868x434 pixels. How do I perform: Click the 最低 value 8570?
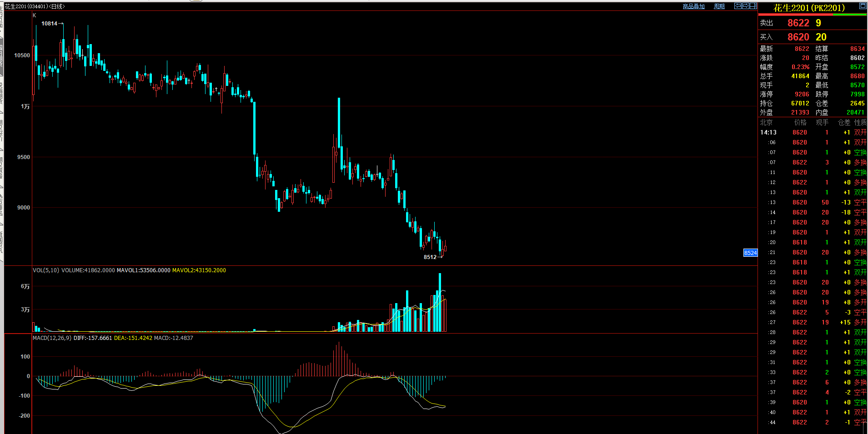pos(858,85)
